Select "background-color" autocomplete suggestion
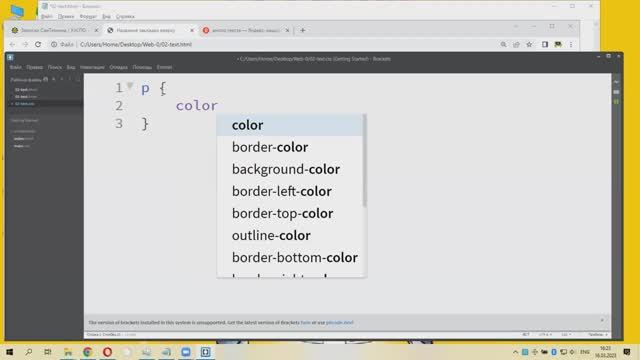This screenshot has width=640, height=360. coord(289,169)
